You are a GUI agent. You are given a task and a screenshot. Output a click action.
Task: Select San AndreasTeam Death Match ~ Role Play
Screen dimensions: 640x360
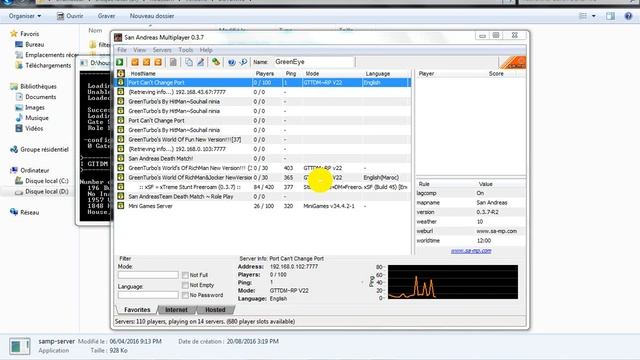coord(263,196)
